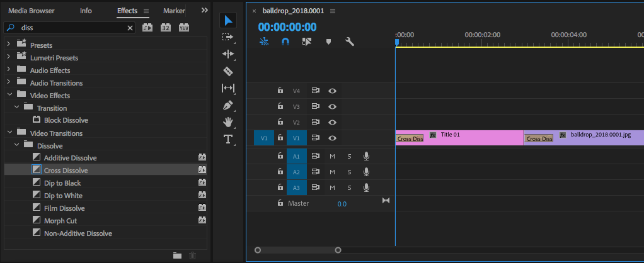Click the Add Marker icon

[x=328, y=42]
